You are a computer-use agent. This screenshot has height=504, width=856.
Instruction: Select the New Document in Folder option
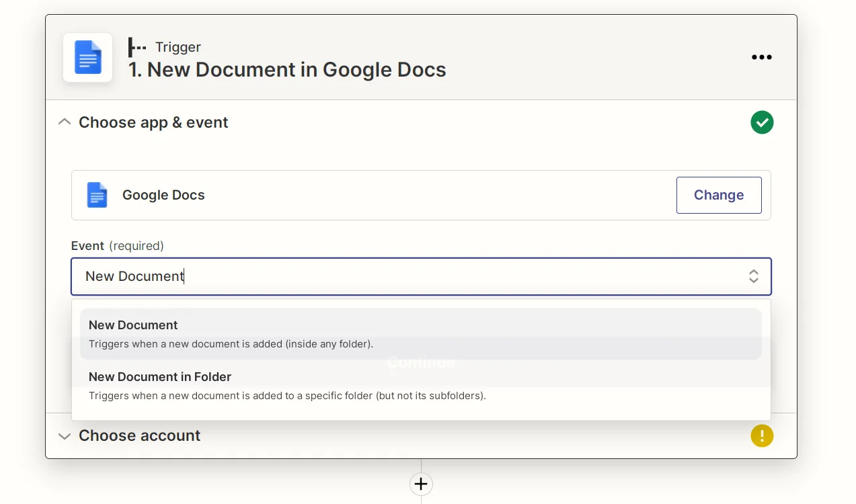pyautogui.click(x=420, y=386)
